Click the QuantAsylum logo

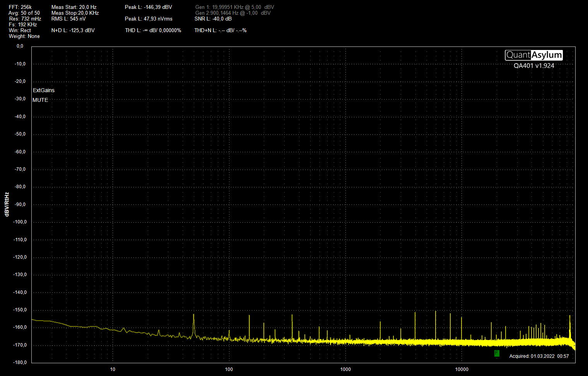pos(534,55)
